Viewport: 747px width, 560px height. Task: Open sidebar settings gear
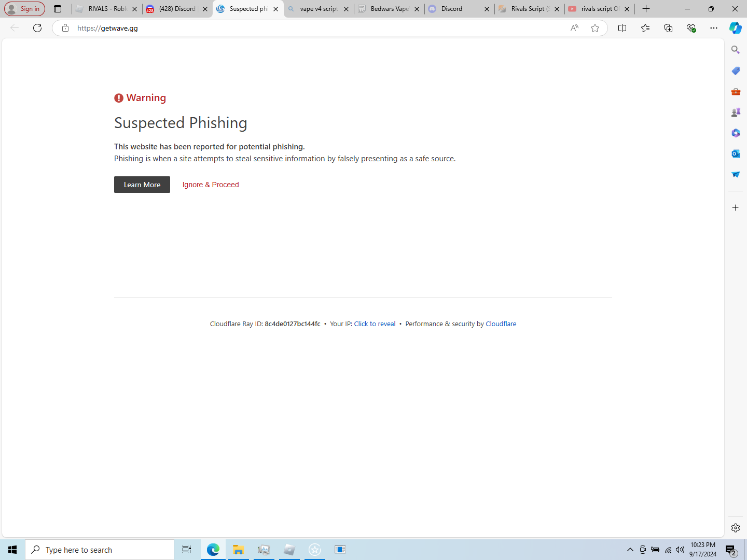(x=736, y=528)
